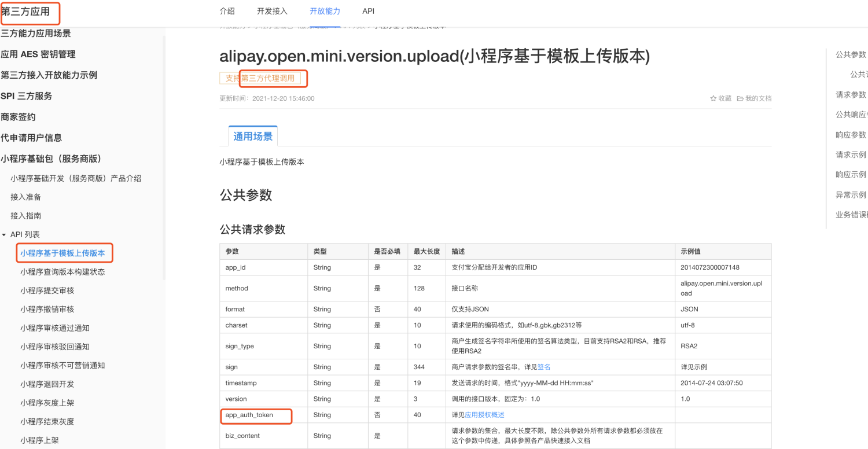Open the 应用授权概述 link
The height and width of the screenshot is (449, 868).
click(485, 415)
